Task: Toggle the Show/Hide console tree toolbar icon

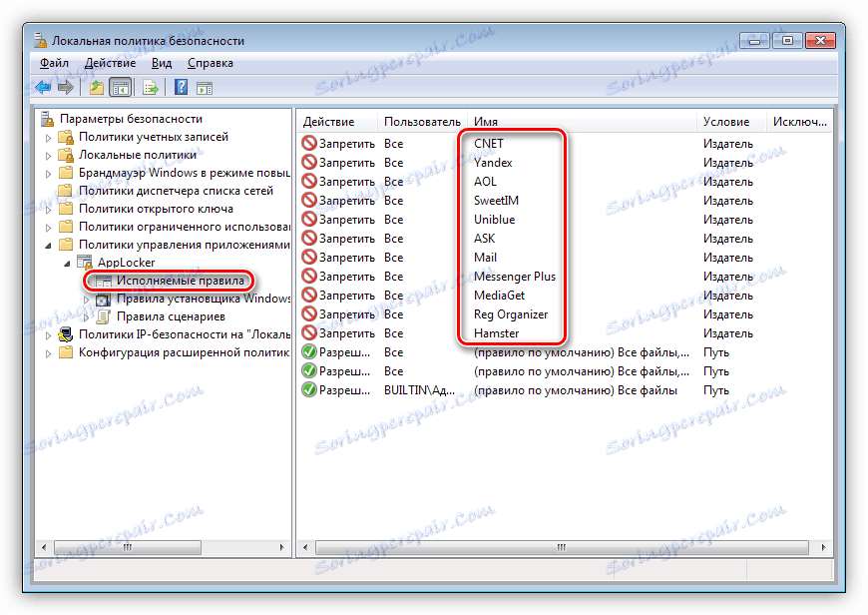Action: pos(120,87)
